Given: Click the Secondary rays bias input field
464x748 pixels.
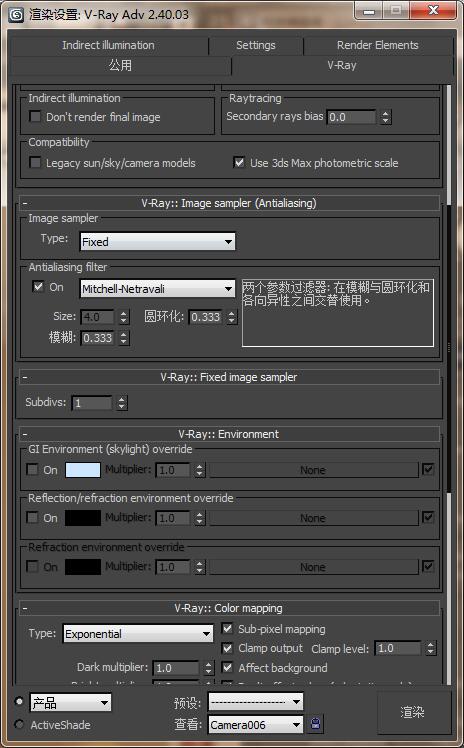Looking at the screenshot, I should click(352, 117).
